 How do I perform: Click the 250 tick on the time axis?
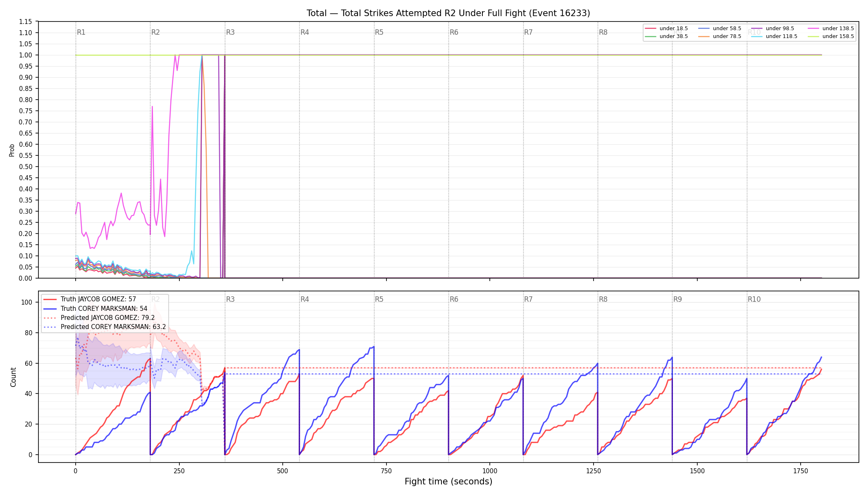click(179, 471)
